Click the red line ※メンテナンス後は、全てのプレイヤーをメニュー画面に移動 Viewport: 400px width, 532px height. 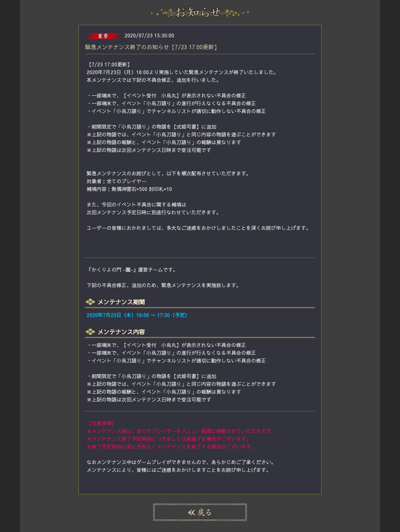181,431
